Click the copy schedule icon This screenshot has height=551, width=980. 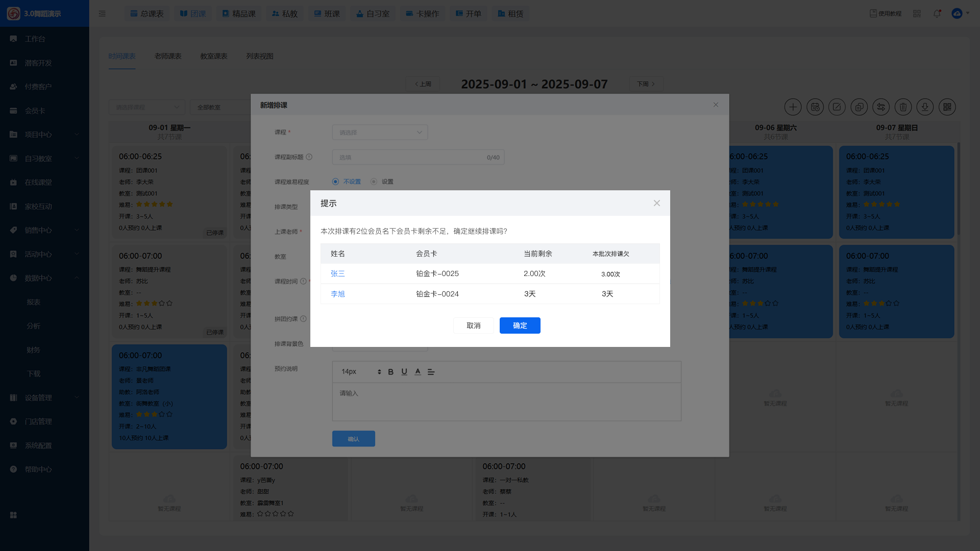859,107
